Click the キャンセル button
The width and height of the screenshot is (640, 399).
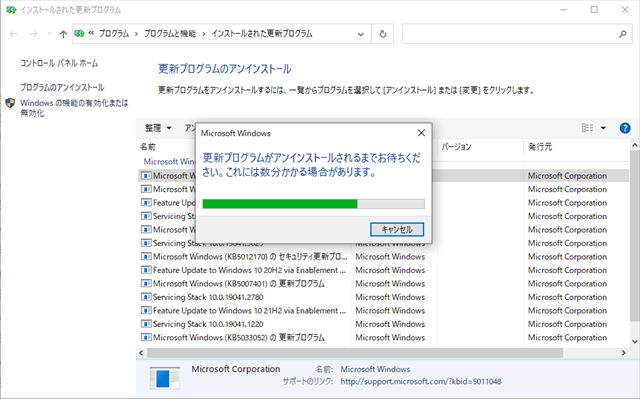tap(397, 229)
